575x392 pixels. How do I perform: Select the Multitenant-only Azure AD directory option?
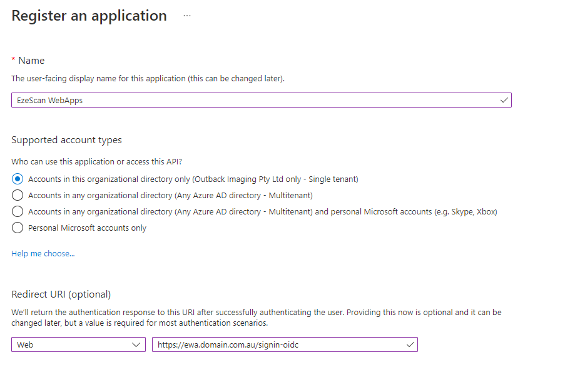click(18, 195)
